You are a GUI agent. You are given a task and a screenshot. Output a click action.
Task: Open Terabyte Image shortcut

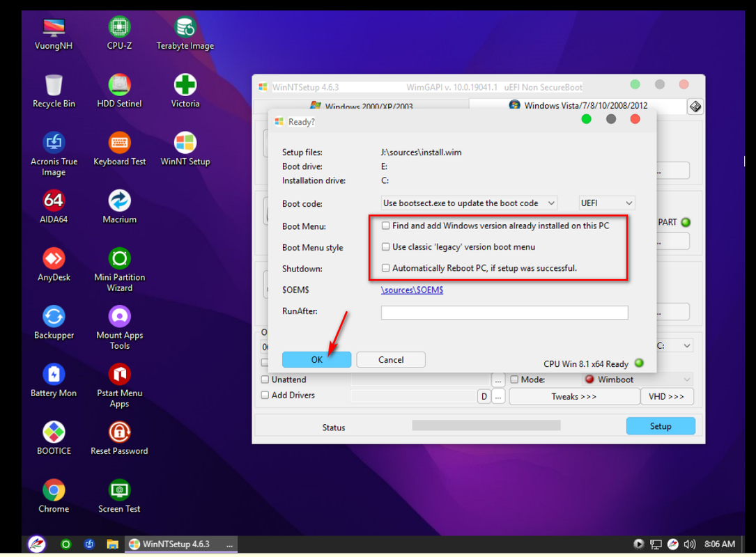tap(185, 33)
